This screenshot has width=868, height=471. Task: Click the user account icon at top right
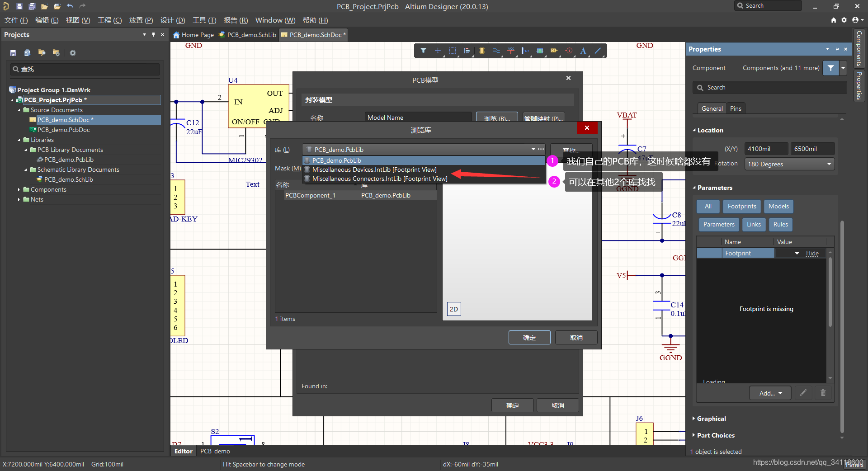(855, 20)
